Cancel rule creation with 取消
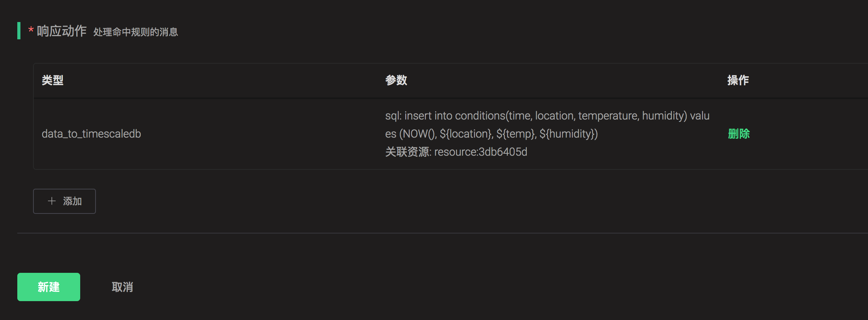Image resolution: width=868 pixels, height=320 pixels. pyautogui.click(x=122, y=287)
